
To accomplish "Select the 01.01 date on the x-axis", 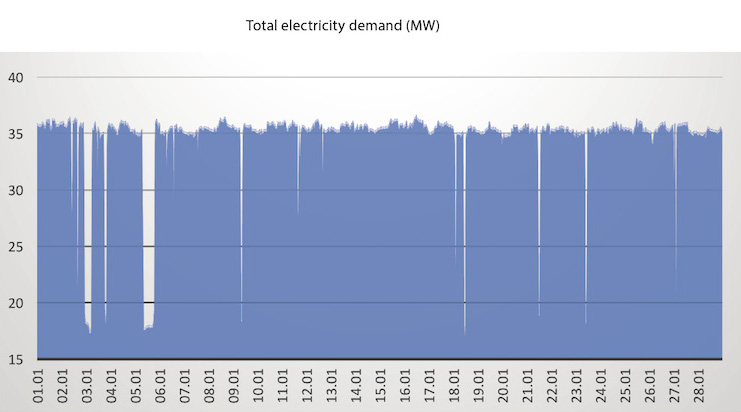I will point(39,385).
